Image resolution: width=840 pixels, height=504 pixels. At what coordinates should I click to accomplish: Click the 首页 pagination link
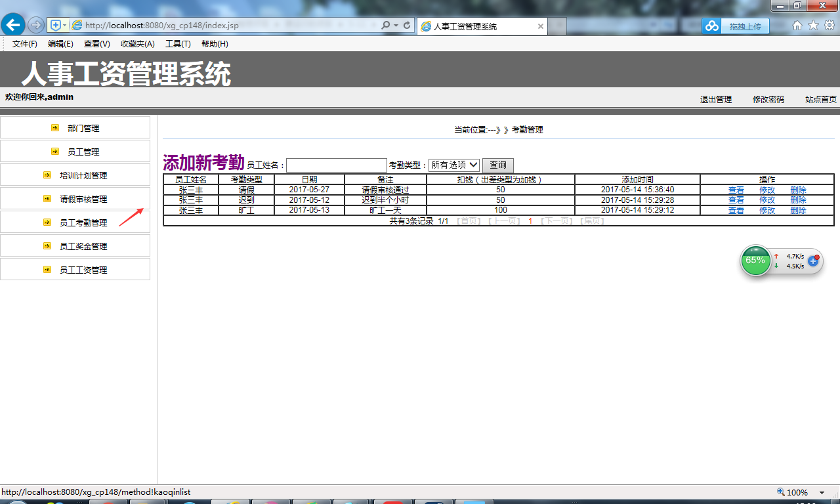click(469, 221)
